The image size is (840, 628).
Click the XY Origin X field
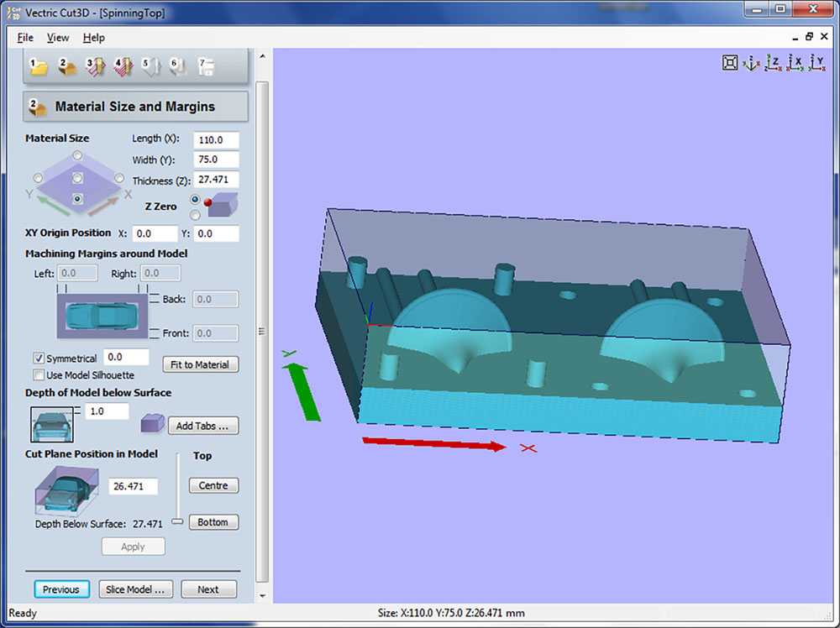click(155, 233)
